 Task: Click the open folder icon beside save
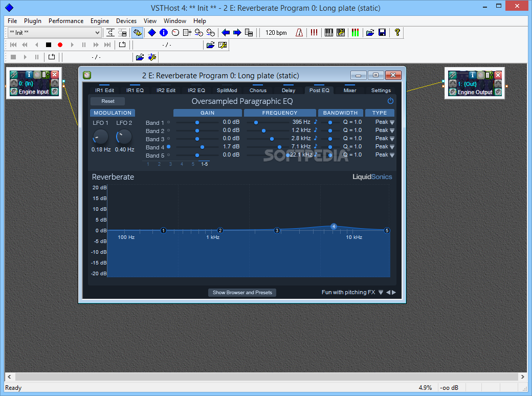pyautogui.click(x=370, y=33)
